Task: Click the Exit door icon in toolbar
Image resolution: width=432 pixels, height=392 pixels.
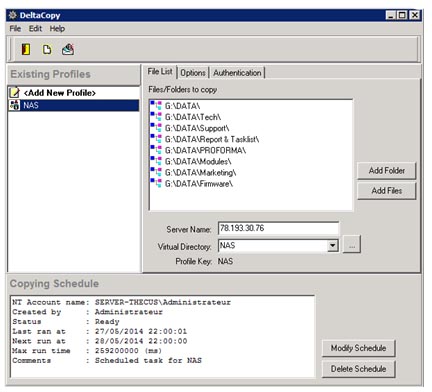Action: pos(26,49)
